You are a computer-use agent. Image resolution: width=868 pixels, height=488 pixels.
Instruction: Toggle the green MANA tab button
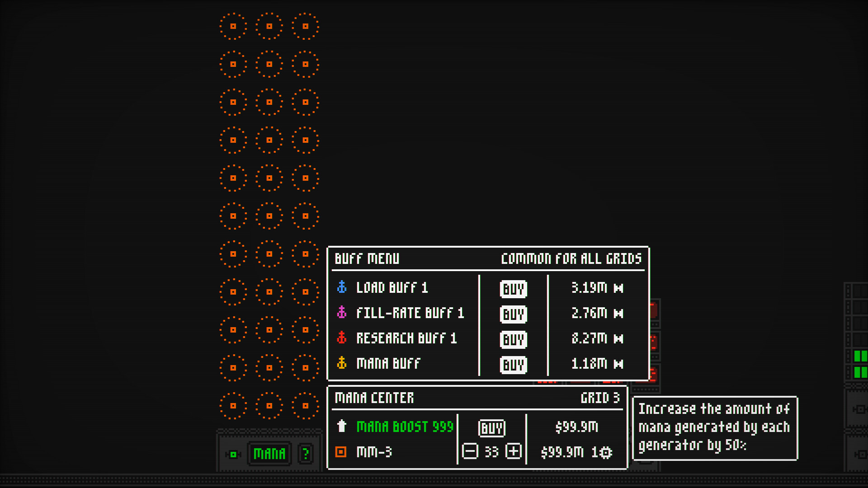(269, 454)
